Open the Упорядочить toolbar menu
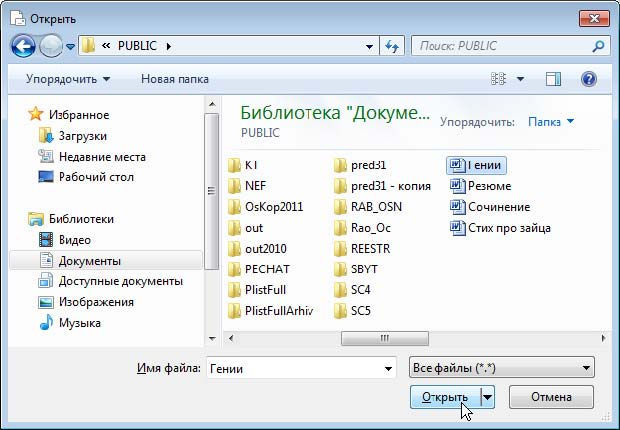The width and height of the screenshot is (620, 430). pos(68,79)
